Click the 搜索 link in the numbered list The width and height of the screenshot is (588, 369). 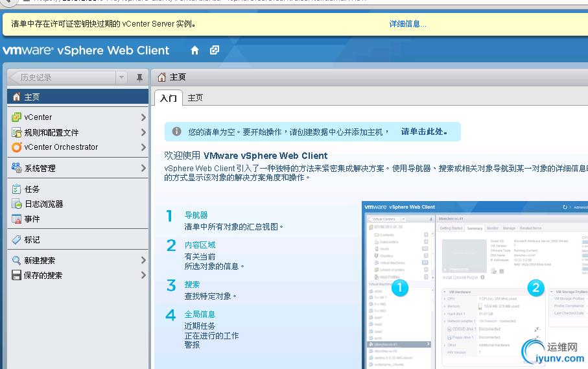click(192, 285)
